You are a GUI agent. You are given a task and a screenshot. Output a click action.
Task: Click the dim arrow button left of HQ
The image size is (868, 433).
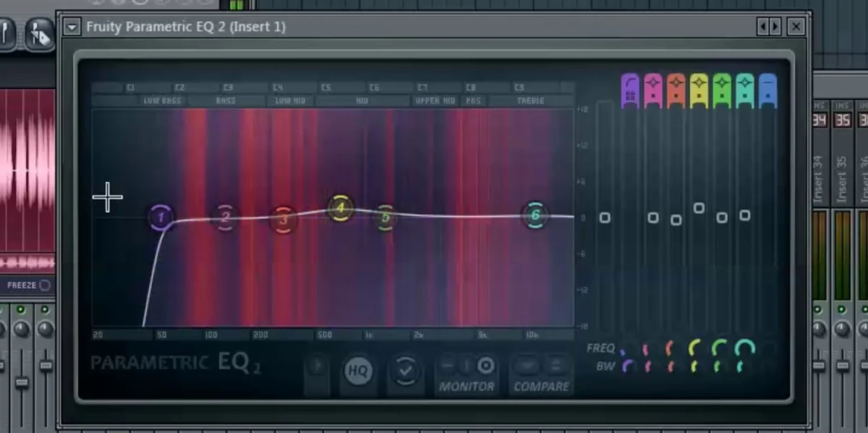[x=317, y=366]
